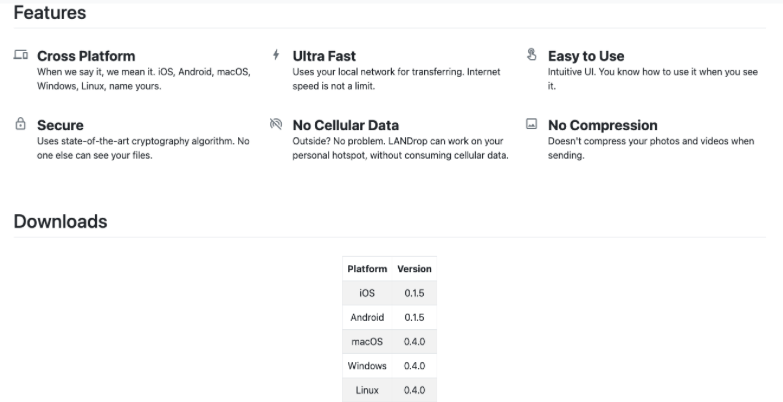Click the Features section heading
Screen dimensions: 783x402
(x=50, y=13)
